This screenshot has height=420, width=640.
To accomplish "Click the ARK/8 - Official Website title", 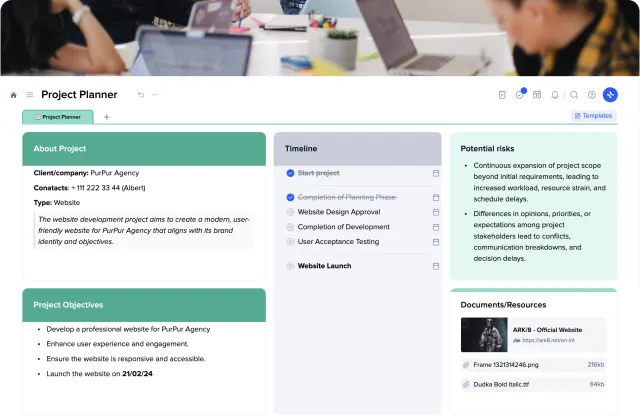I will 547,330.
